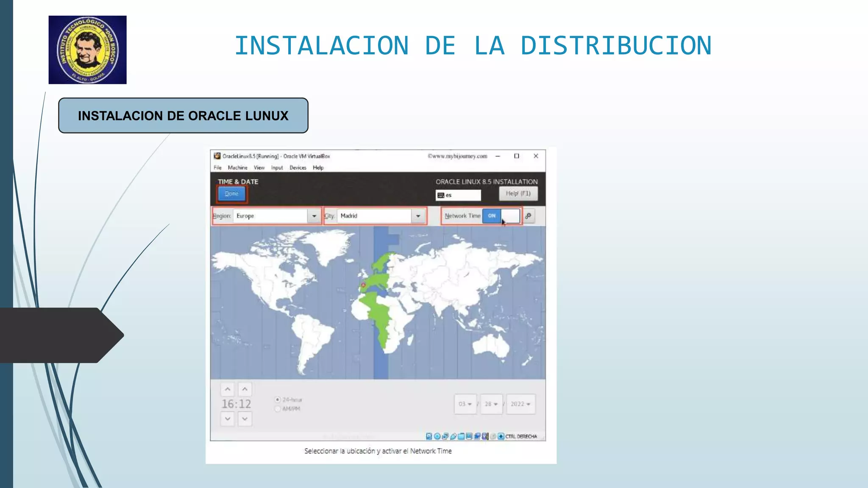Screen dimensions: 868x488
Task: Click the INSTALACION DE ORACLE LUNUX box
Action: (183, 116)
